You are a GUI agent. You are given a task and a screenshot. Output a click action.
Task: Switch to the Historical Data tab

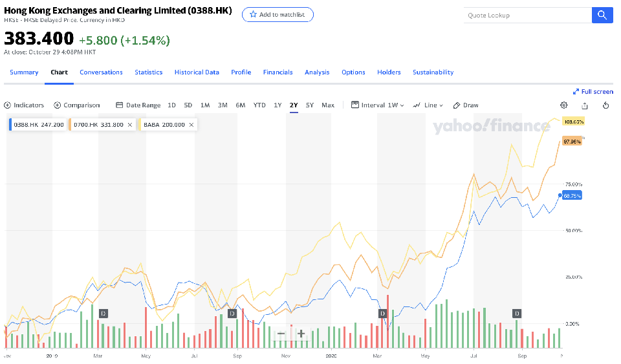(x=197, y=72)
